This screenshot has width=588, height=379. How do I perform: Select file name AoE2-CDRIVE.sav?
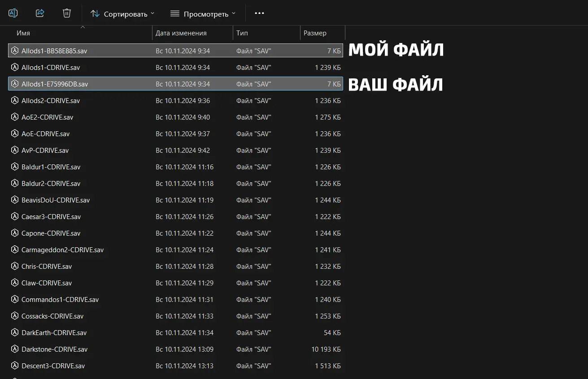click(47, 117)
